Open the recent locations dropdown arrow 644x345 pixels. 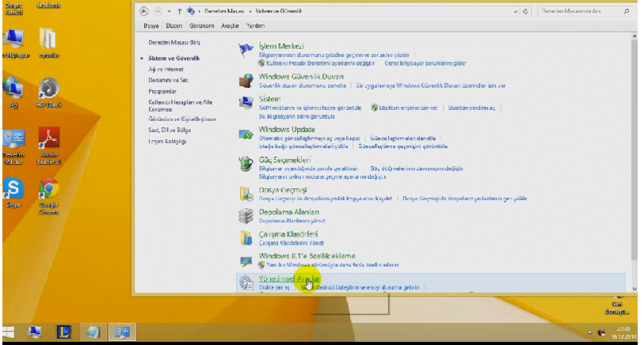167,13
